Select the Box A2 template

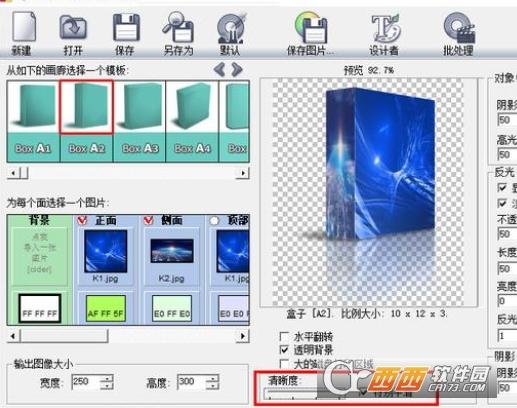86,121
